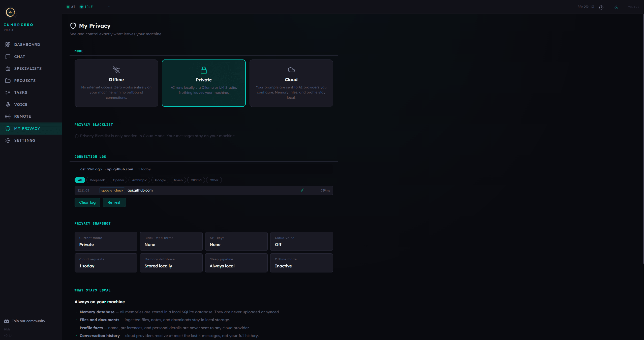The width and height of the screenshot is (644, 340).
Task: Select the Chat speech bubble icon
Action: click(x=8, y=57)
